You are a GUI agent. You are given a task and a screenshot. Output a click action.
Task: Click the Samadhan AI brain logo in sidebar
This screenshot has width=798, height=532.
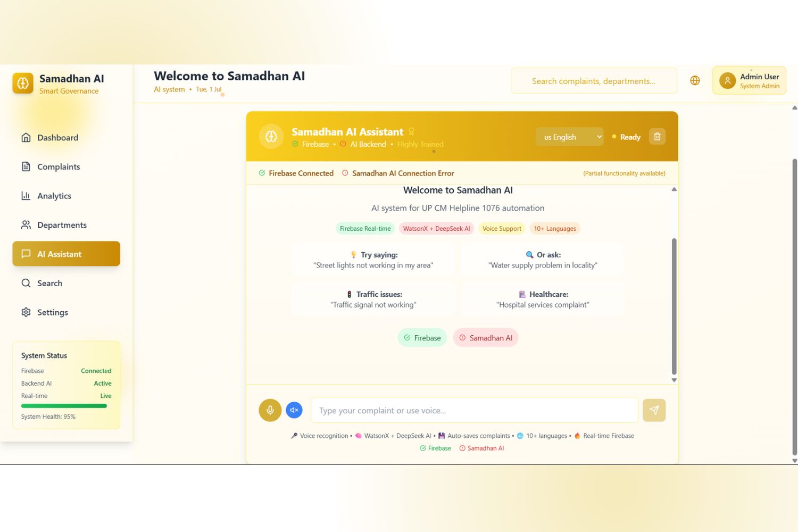click(23, 83)
